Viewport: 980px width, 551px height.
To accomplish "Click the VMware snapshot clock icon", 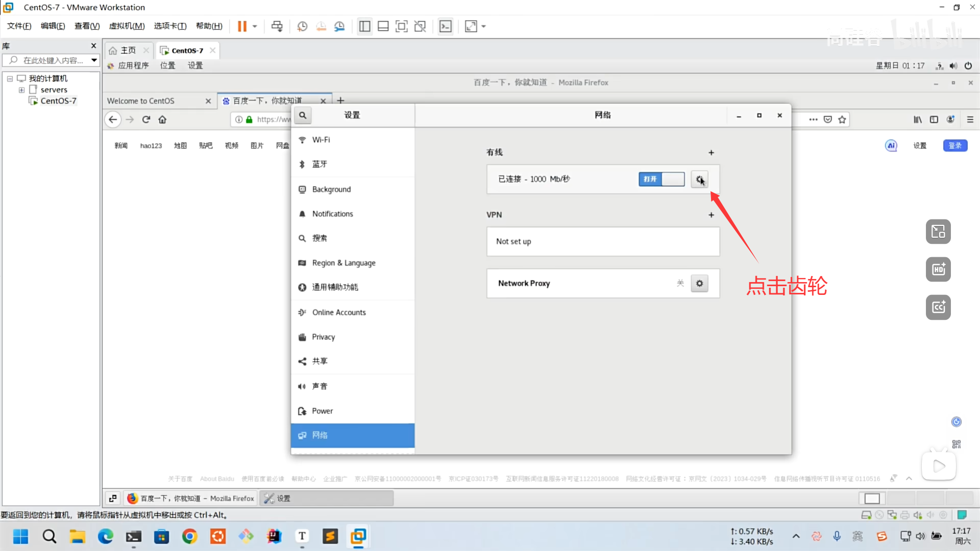I will tap(302, 27).
